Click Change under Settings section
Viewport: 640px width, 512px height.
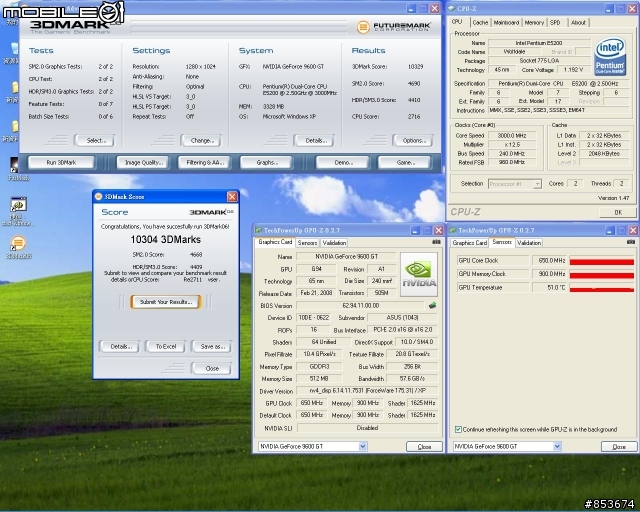click(x=201, y=140)
